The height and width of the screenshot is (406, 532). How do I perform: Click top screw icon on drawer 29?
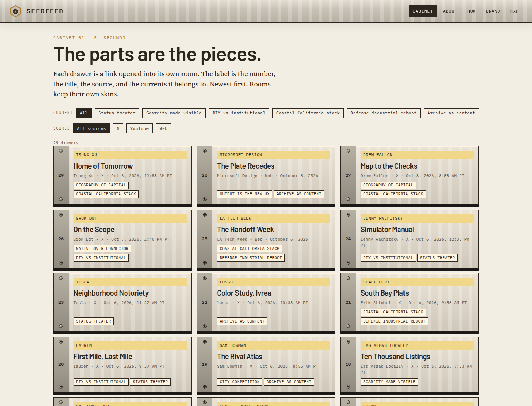tap(61, 151)
